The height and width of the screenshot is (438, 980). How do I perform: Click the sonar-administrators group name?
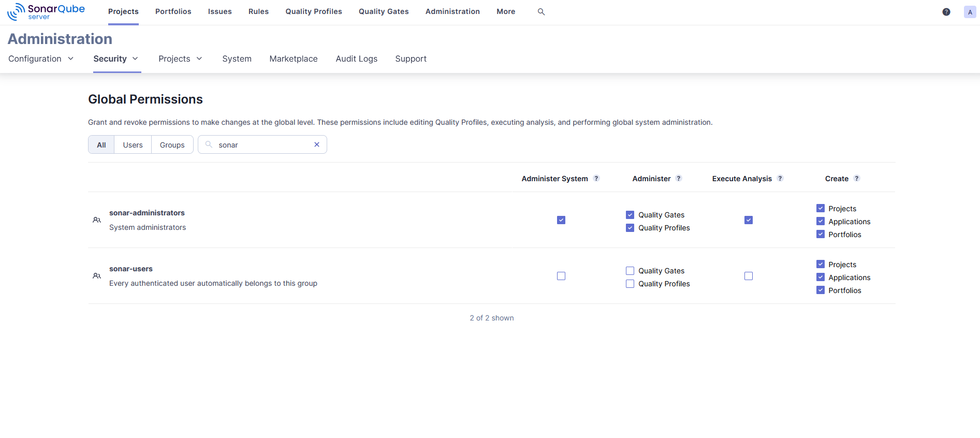(x=147, y=213)
